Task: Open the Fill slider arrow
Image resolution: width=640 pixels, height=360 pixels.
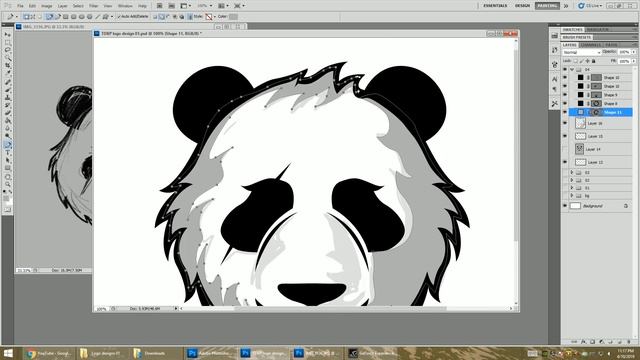Action: (634, 61)
